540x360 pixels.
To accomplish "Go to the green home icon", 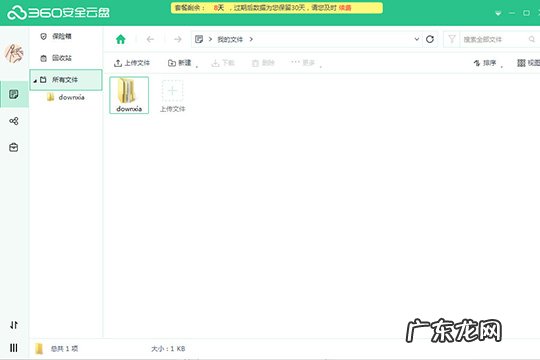I will pos(121,39).
